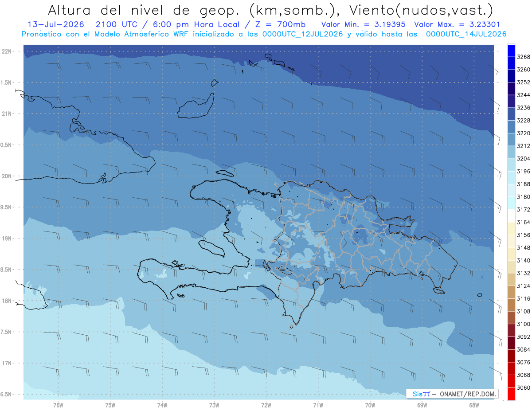Screen dimensions: 532x411
Task: Click the '3236' colorbar value
Action: 524,108
